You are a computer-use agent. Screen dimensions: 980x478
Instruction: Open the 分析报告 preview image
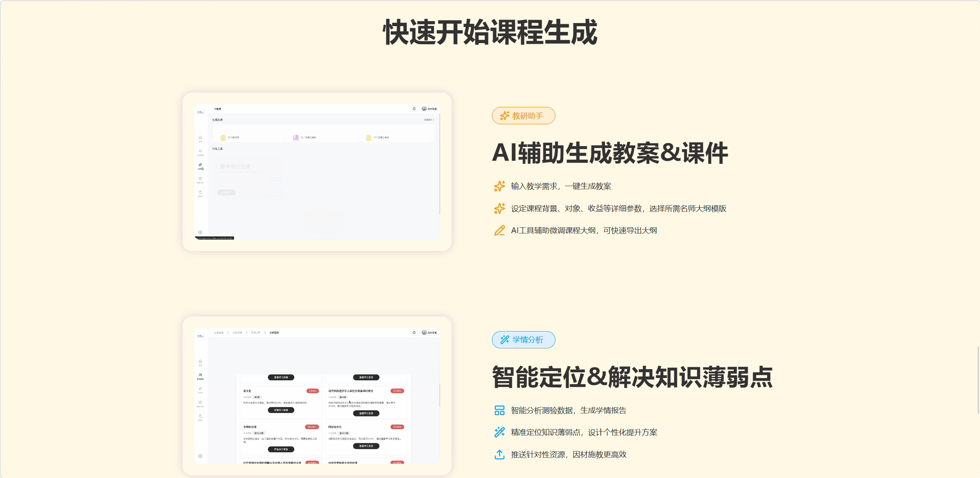coord(317,396)
